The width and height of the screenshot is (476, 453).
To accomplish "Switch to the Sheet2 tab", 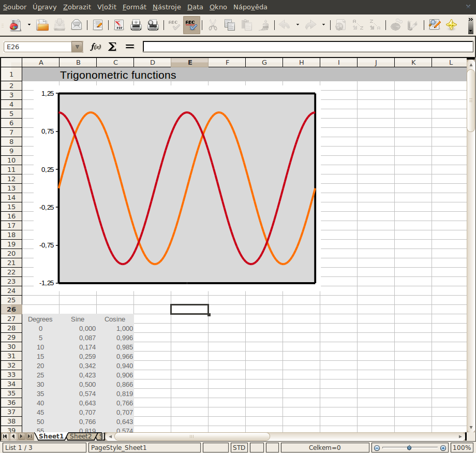I will pyautogui.click(x=81, y=436).
